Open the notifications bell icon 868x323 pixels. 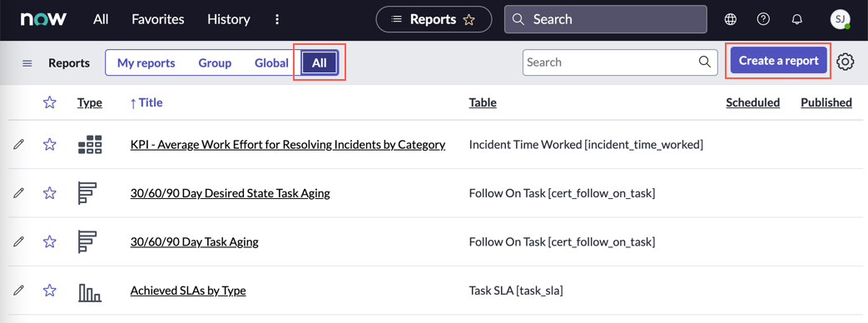click(x=796, y=19)
